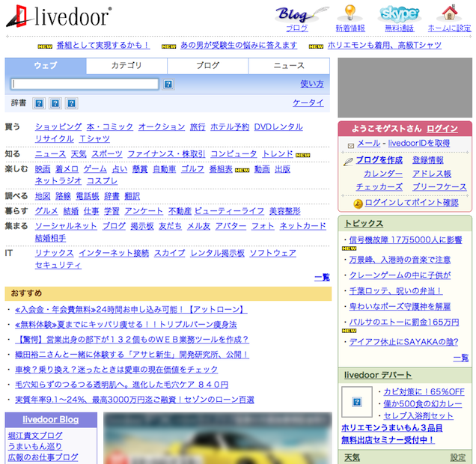Open recommendation about アットローン
The height and width of the screenshot is (464, 476).
[x=131, y=310]
